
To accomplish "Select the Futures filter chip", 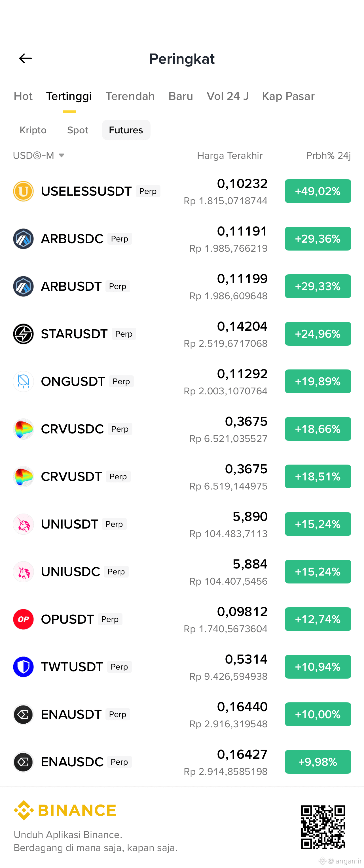I will [126, 130].
